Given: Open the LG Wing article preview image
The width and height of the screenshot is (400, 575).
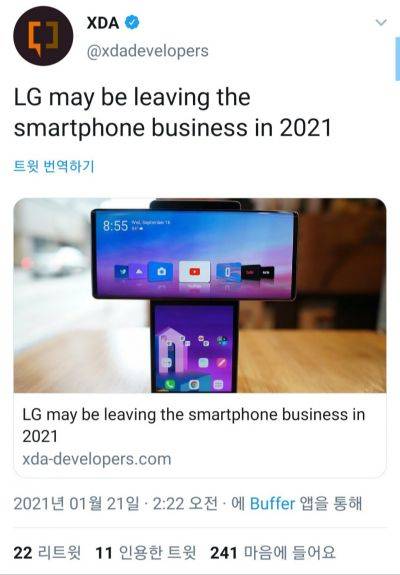Looking at the screenshot, I should (200, 296).
